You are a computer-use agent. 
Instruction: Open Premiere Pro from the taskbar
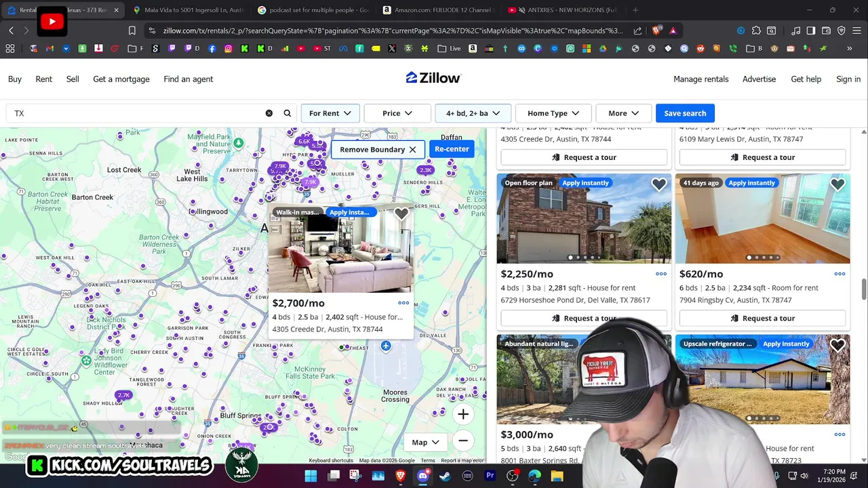point(490,476)
